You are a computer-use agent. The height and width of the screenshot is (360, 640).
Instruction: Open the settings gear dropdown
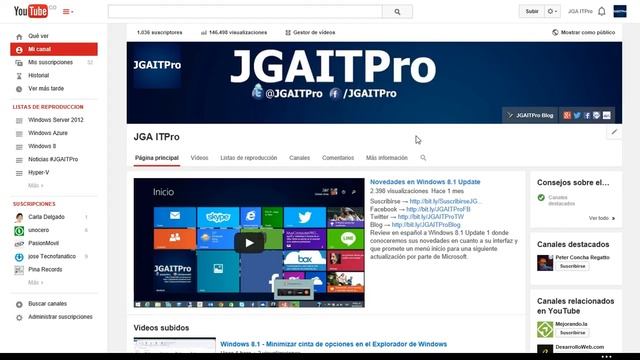click(552, 11)
